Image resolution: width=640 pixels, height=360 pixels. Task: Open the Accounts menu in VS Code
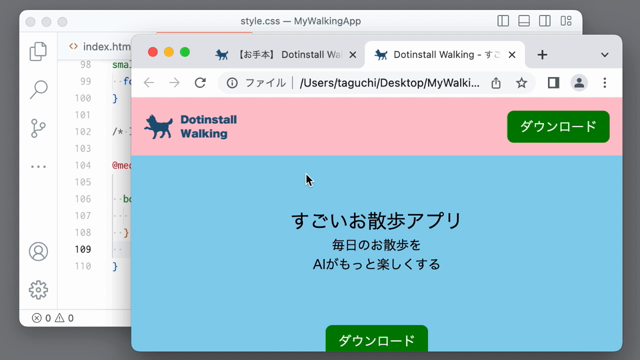38,251
